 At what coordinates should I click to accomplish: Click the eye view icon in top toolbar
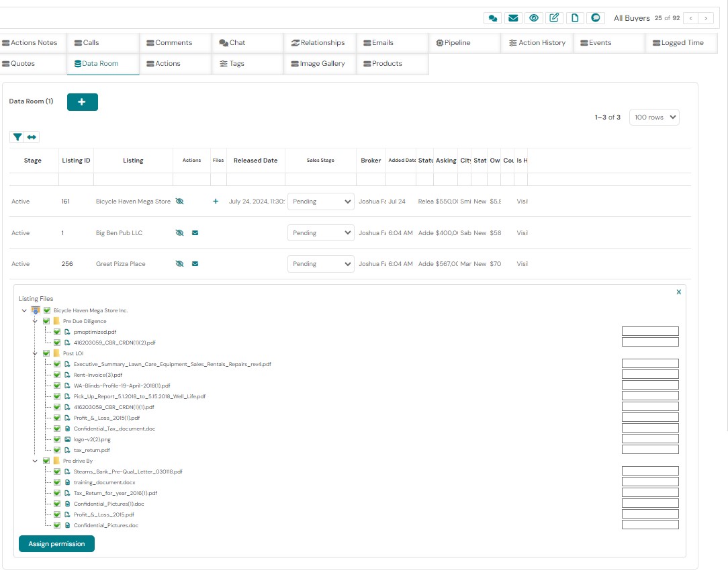[534, 18]
